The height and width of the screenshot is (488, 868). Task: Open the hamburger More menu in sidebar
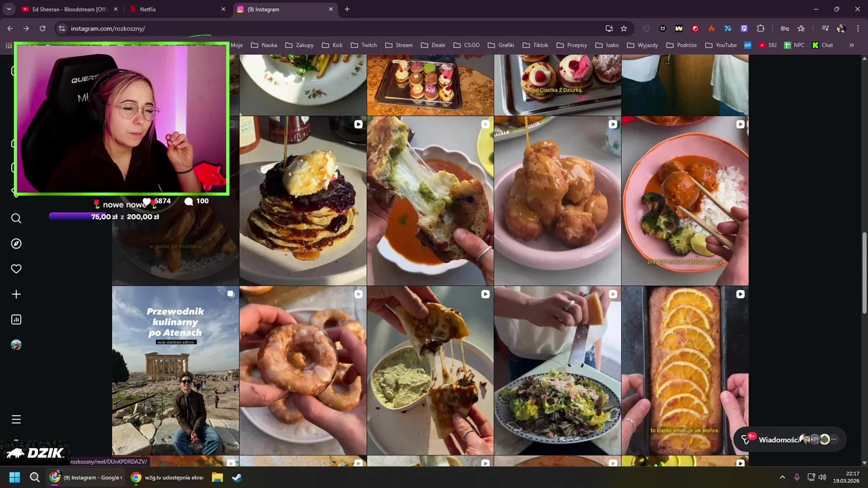coord(16,420)
